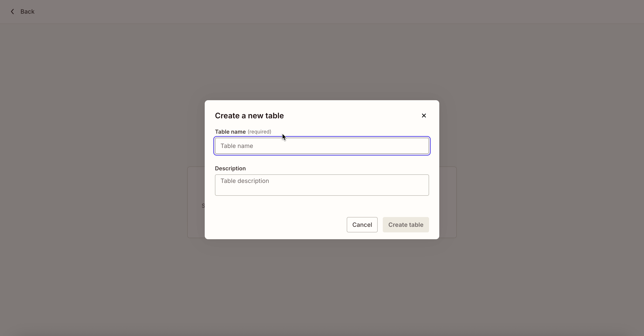Image resolution: width=644 pixels, height=336 pixels.
Task: Click the back chevron arrow icon
Action: point(13,12)
